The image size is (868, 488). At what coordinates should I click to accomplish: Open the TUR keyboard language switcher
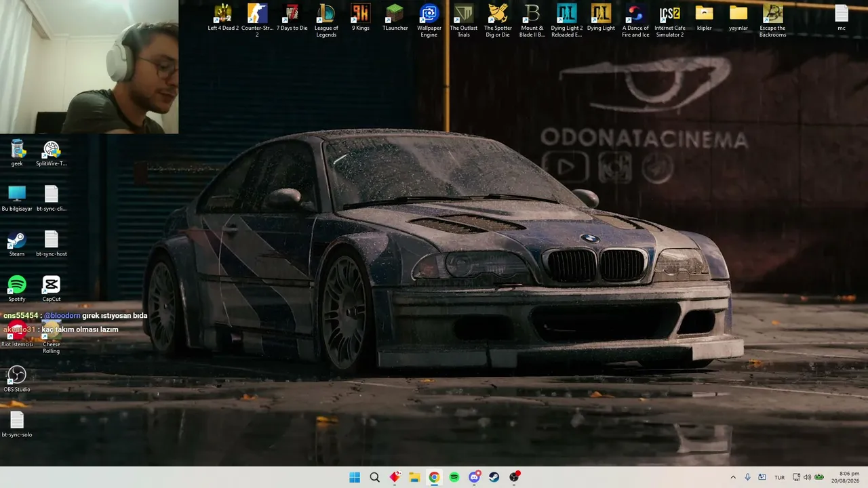point(780,477)
